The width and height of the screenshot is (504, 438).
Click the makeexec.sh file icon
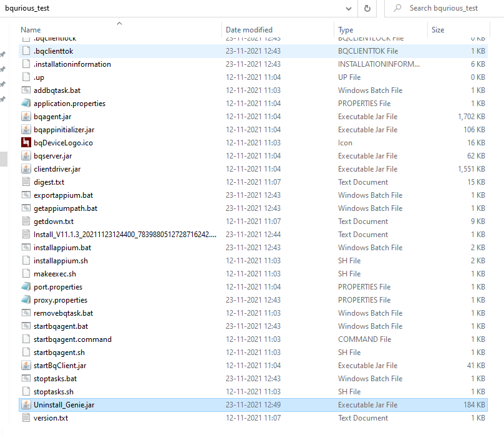(26, 274)
